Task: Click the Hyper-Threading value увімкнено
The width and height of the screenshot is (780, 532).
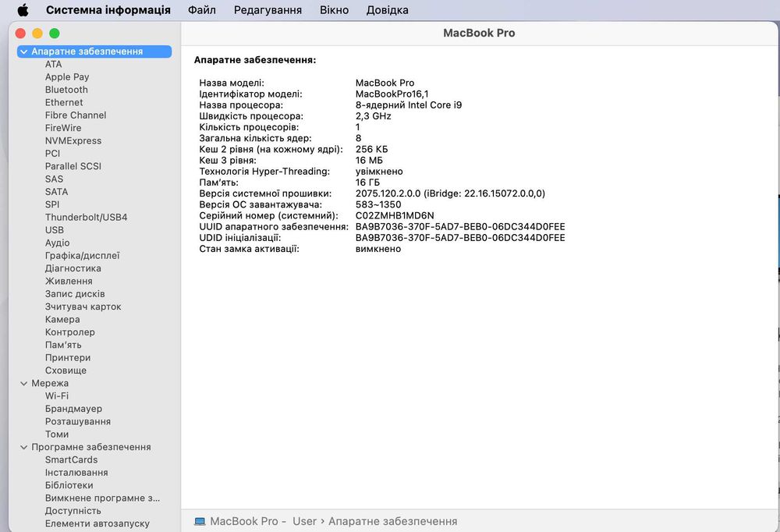Action: pyautogui.click(x=379, y=171)
